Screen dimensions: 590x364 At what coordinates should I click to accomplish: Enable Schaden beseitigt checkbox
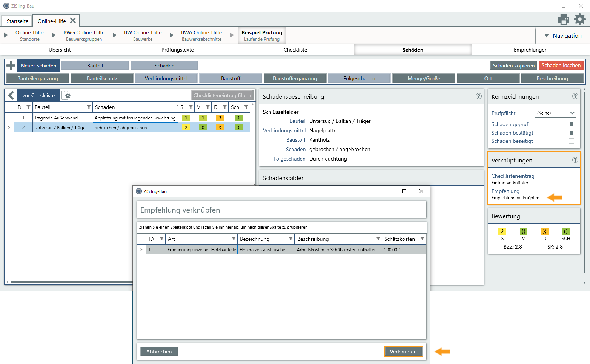click(x=572, y=141)
